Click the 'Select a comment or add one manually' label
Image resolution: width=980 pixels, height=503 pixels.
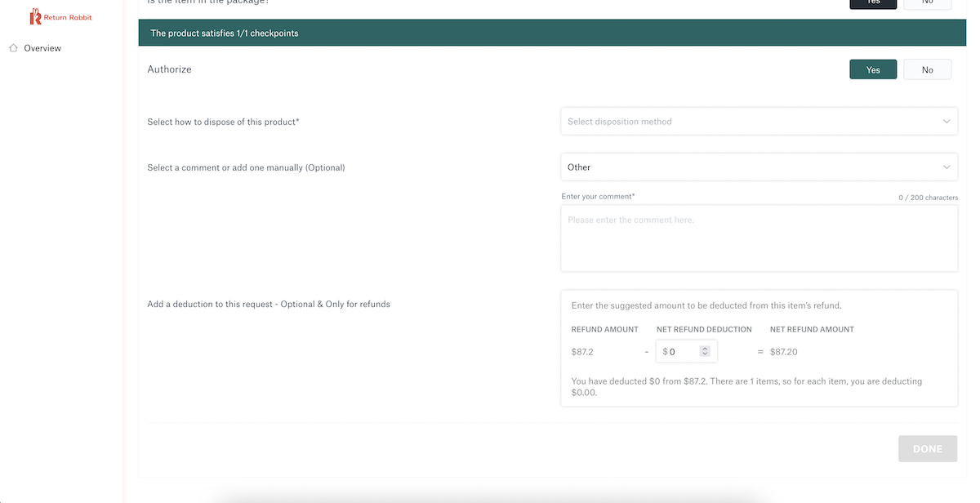click(246, 167)
